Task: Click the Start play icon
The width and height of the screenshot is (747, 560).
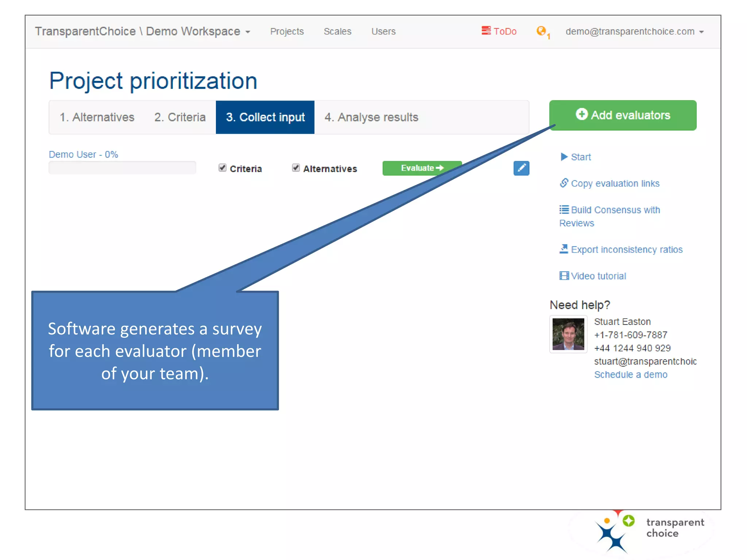Action: 564,157
